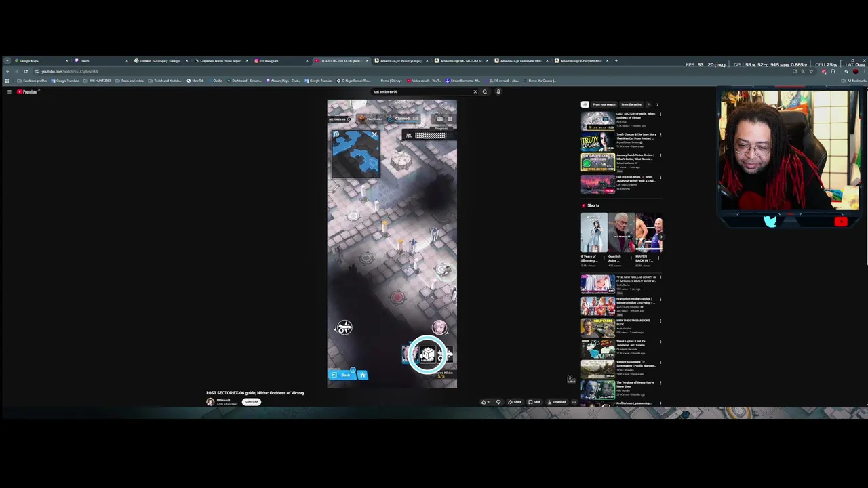Image resolution: width=868 pixels, height=488 pixels.
Task: Click the grid icon at game top right
Action: point(450,119)
